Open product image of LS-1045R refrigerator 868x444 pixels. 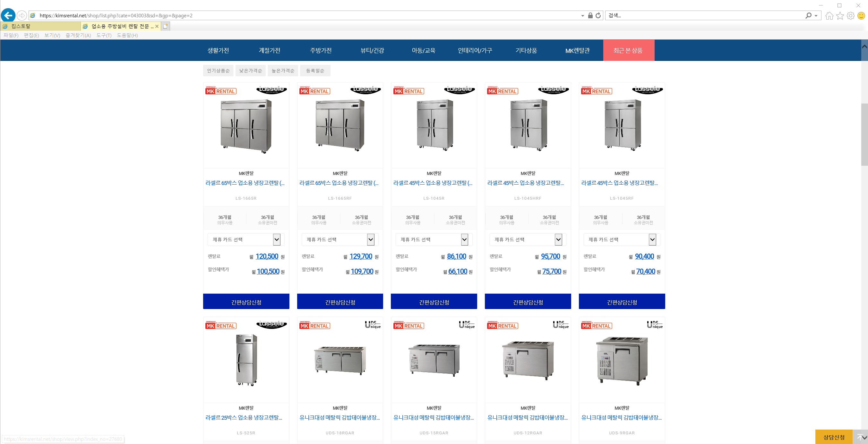coord(434,125)
